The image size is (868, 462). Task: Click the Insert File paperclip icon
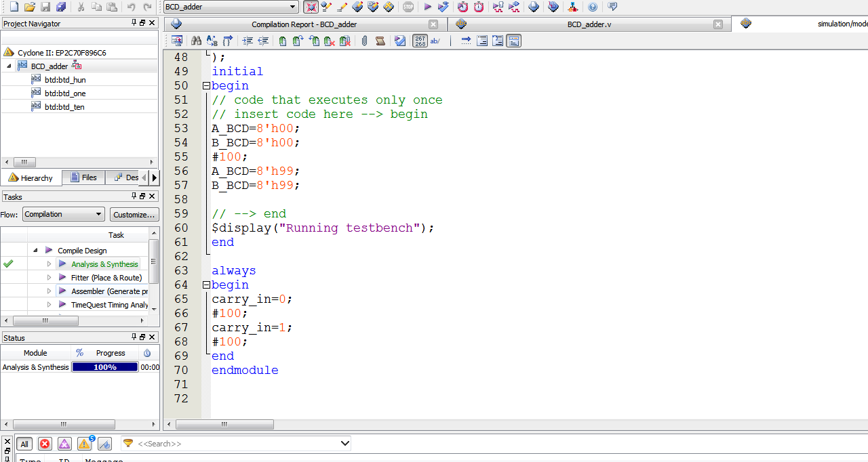click(x=364, y=41)
